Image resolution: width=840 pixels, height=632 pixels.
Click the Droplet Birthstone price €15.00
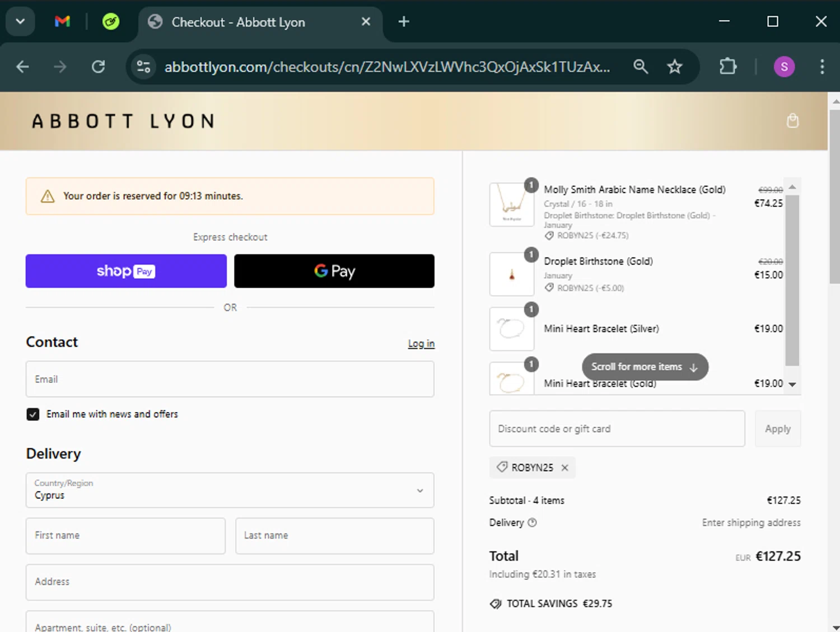[x=768, y=275]
